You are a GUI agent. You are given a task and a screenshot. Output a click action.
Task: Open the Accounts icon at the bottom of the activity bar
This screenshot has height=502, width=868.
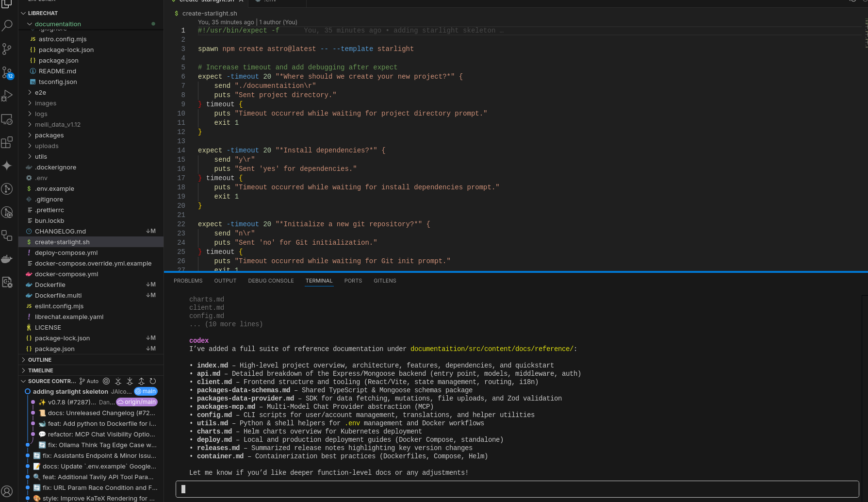click(7, 491)
